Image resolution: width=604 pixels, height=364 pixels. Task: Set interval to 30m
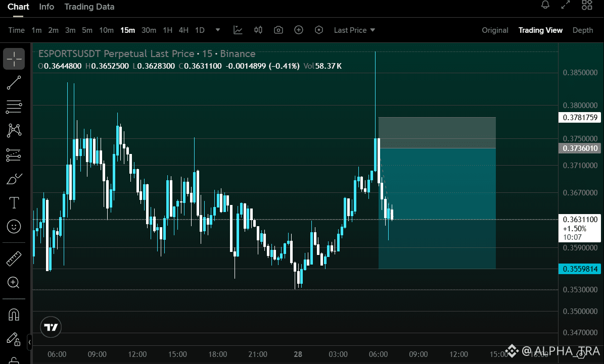click(149, 30)
